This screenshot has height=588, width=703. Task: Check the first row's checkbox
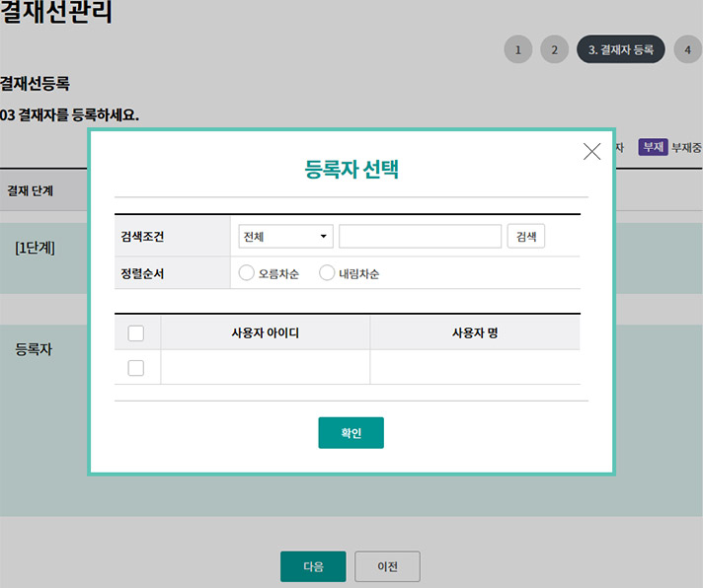(136, 368)
